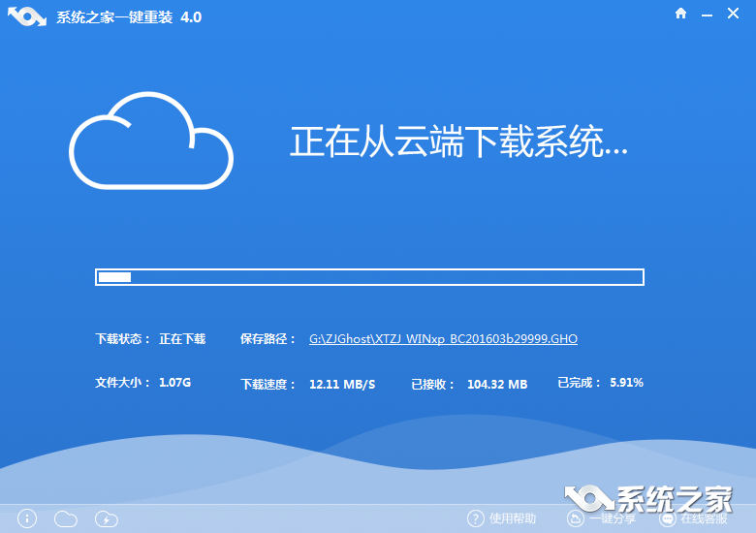Click the 5.91% completed value

[x=626, y=383]
